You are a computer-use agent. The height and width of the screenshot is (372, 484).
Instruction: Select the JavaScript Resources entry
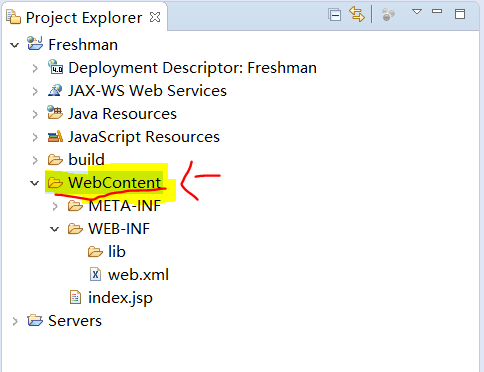pos(144,137)
